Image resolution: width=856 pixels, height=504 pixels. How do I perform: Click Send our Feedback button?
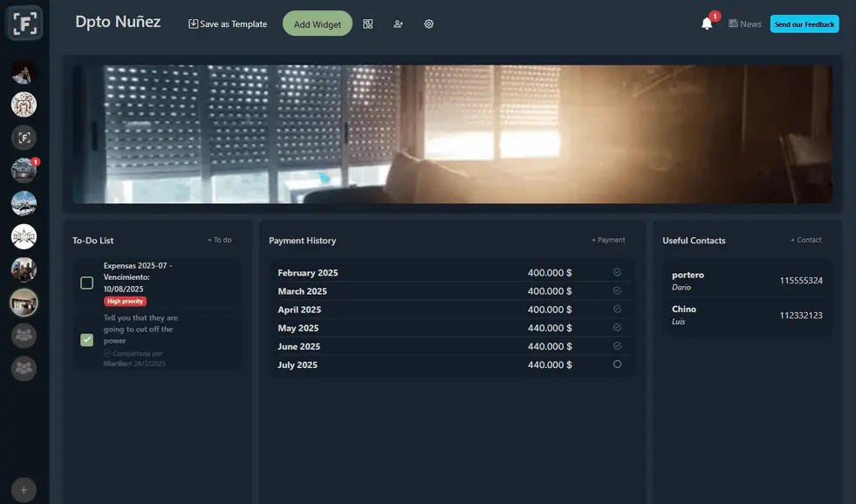[x=805, y=24]
